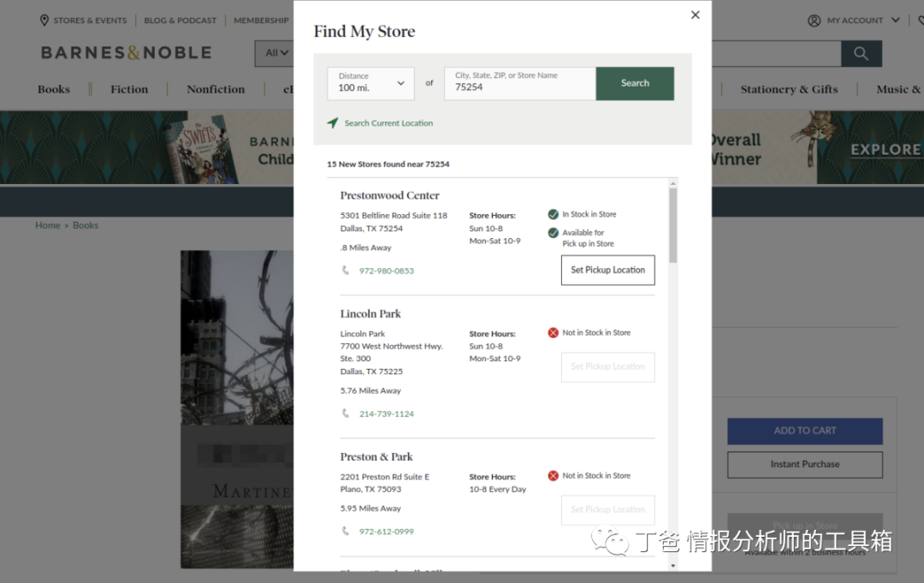Click the Search Current Location arrow icon
The width and height of the screenshot is (924, 583).
332,122
